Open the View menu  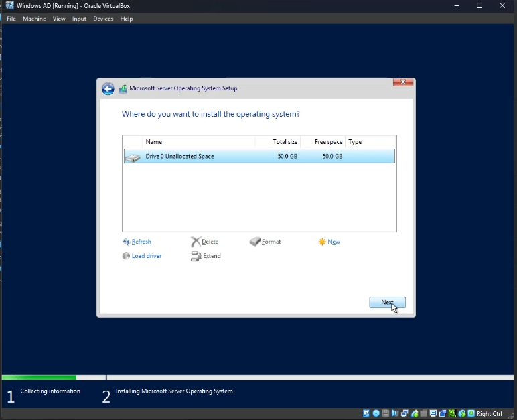click(59, 19)
